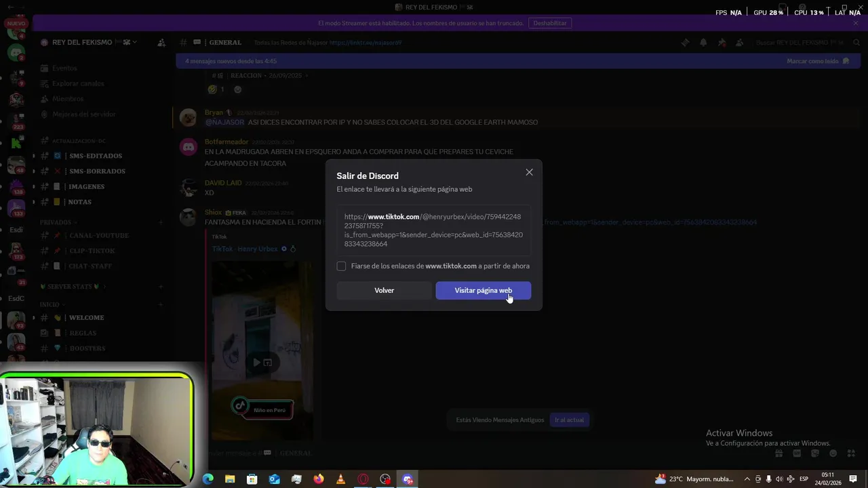Screen dimensions: 868x488
Task: Show pinned messages icon
Action: (722, 42)
